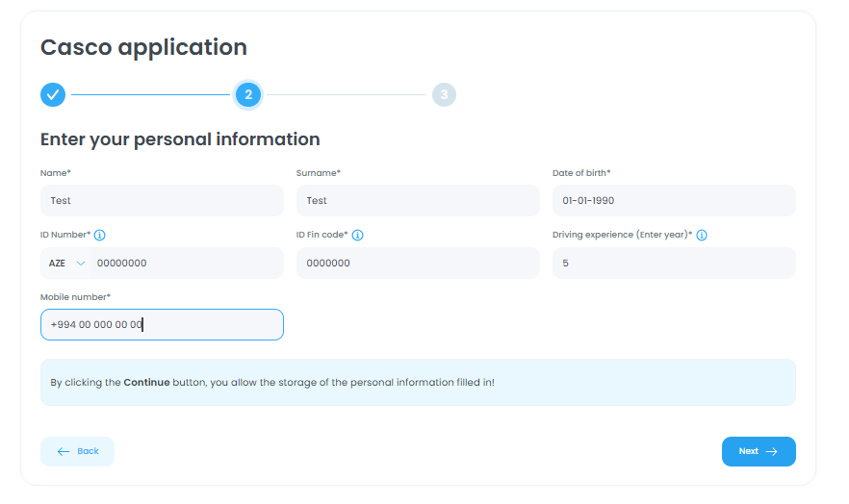This screenshot has width=849, height=504.
Task: Open the AZE ID prefix dropdown
Action: [65, 264]
